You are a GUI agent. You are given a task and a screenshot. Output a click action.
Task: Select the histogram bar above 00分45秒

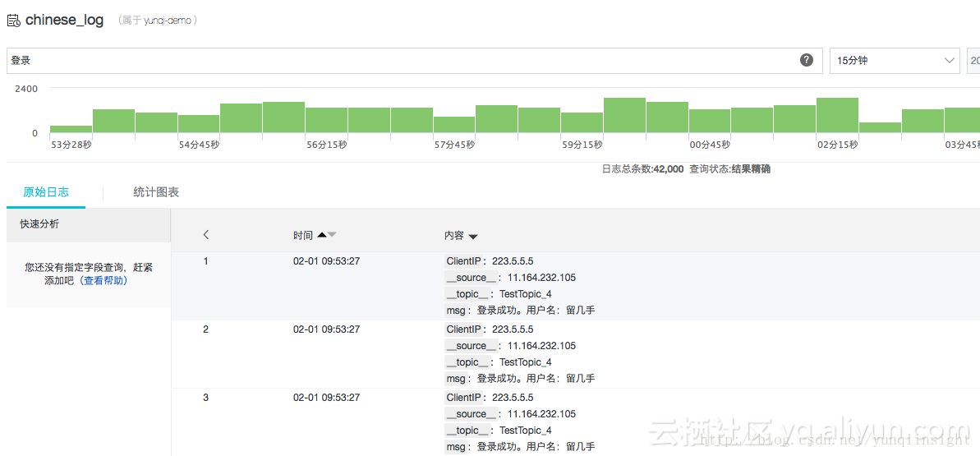(x=710, y=121)
